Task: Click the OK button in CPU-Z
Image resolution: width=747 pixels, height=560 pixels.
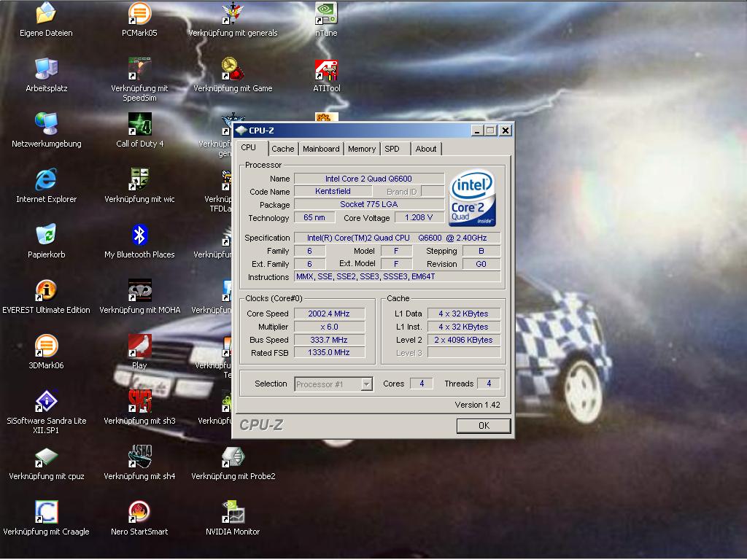Action: (x=484, y=426)
